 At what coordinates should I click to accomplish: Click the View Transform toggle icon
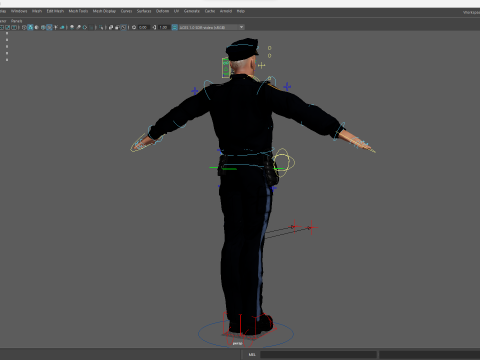174,27
